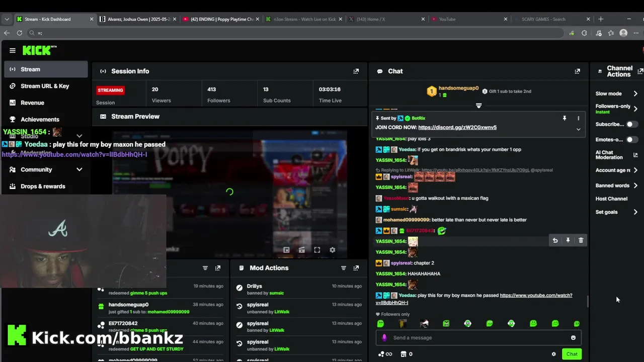Open browser profile avatar
The height and width of the screenshot is (362, 644).
point(623,33)
